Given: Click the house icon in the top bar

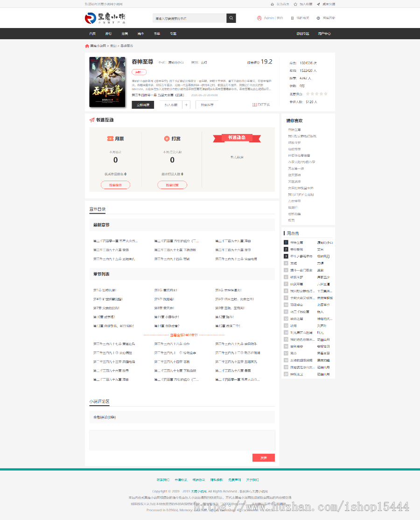Looking at the screenshot, I should 272,4.
